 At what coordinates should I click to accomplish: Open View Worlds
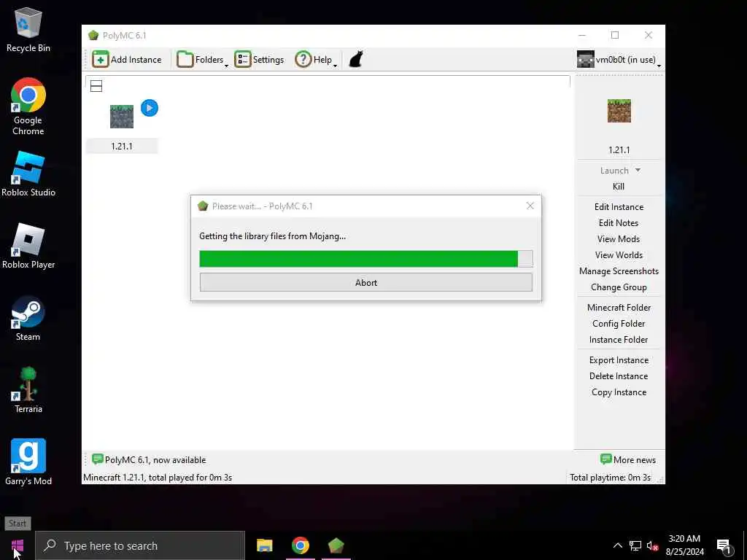click(x=619, y=255)
